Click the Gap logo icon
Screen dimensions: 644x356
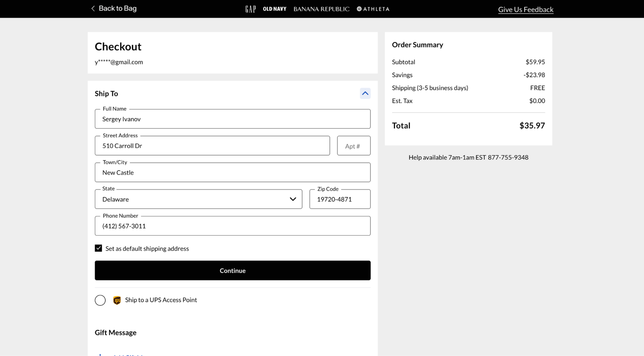click(250, 9)
